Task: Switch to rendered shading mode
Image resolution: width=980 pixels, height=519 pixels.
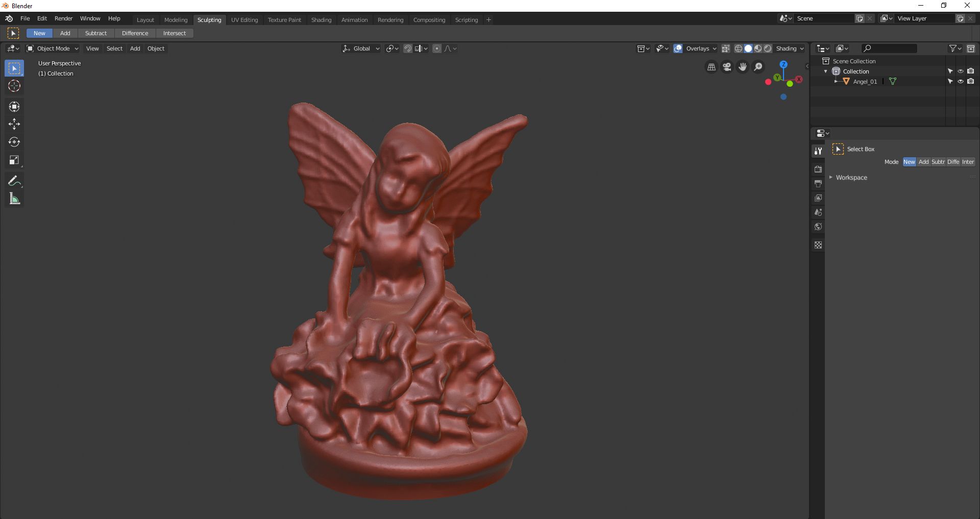Action: [768, 48]
